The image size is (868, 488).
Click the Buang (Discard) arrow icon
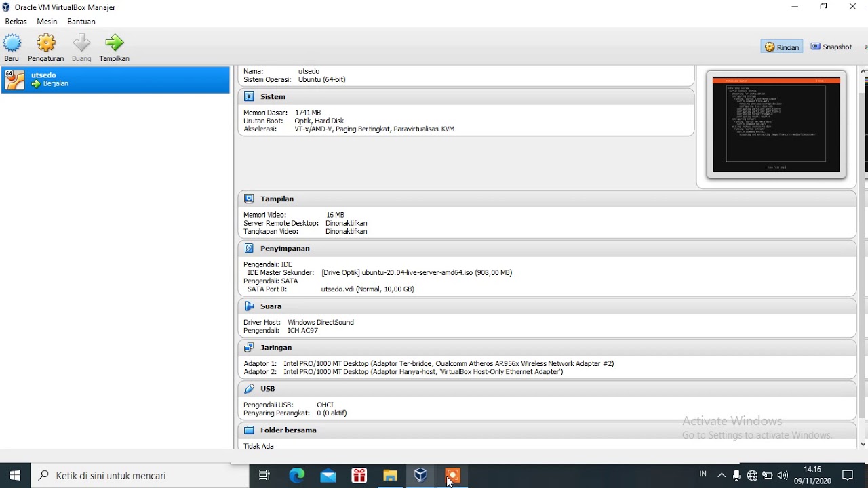[81, 43]
